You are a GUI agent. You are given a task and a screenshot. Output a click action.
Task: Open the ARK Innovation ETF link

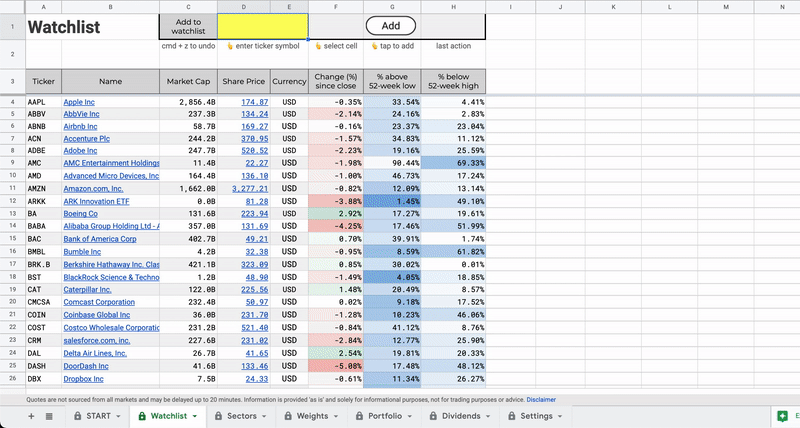point(96,202)
